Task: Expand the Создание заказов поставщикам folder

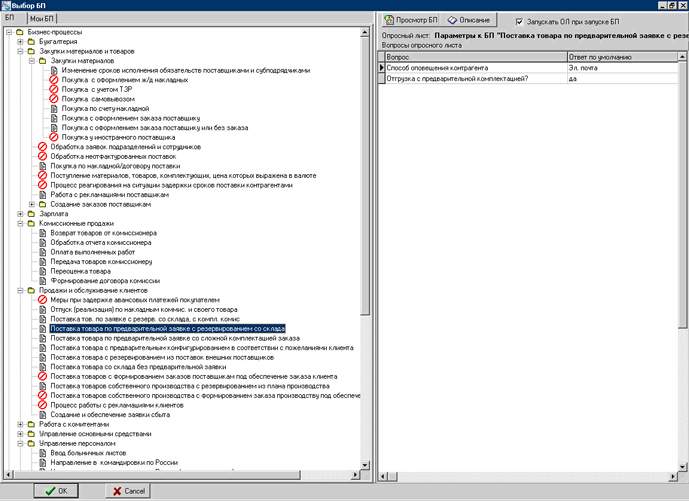Action: [x=32, y=204]
